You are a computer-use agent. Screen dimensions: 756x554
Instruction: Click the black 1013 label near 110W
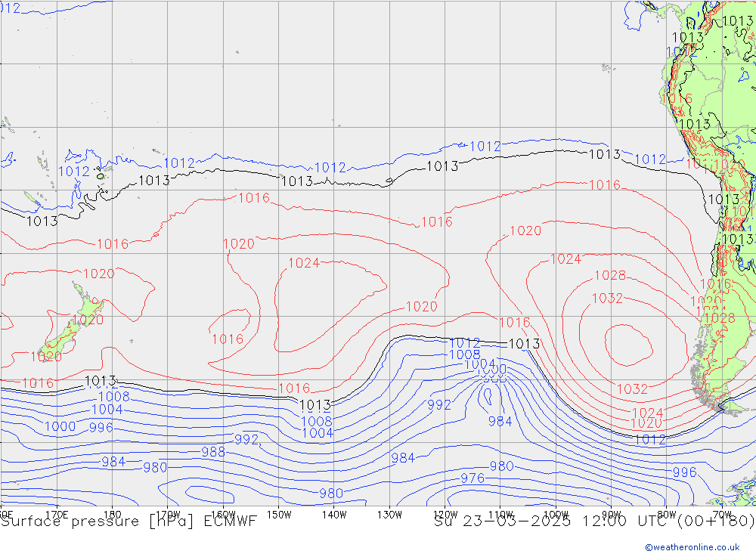click(x=524, y=344)
